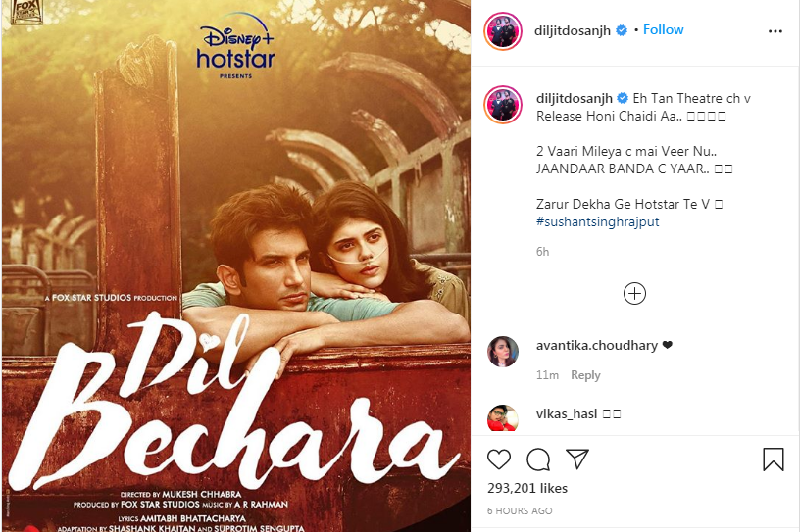Reply to avantika.choudhary's comment

[585, 375]
